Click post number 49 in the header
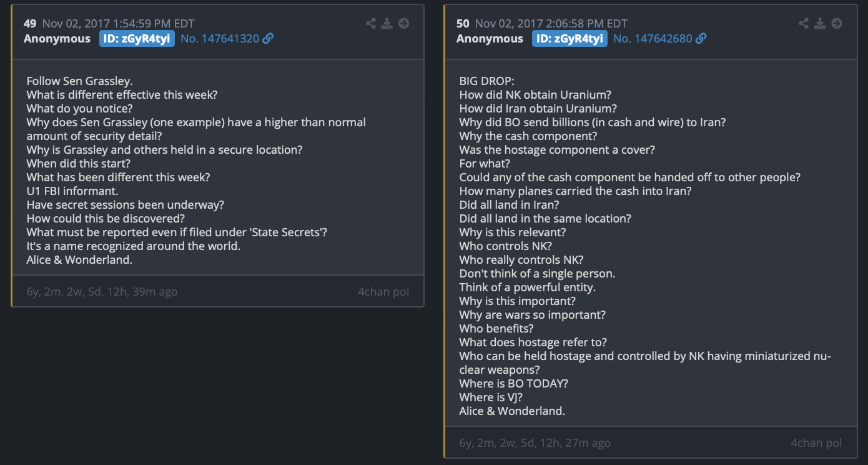 point(30,24)
